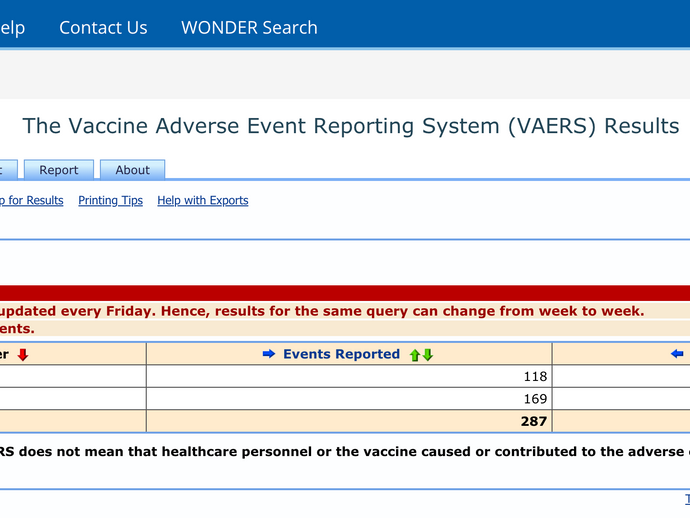
Task: Sort Events Reported ascending with green up arrow
Action: tap(414, 355)
